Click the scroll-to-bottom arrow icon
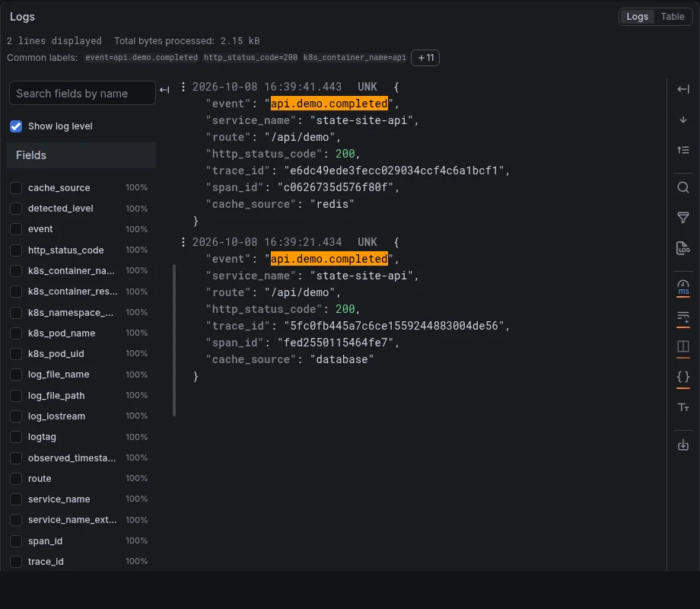The image size is (700, 609). tap(683, 120)
